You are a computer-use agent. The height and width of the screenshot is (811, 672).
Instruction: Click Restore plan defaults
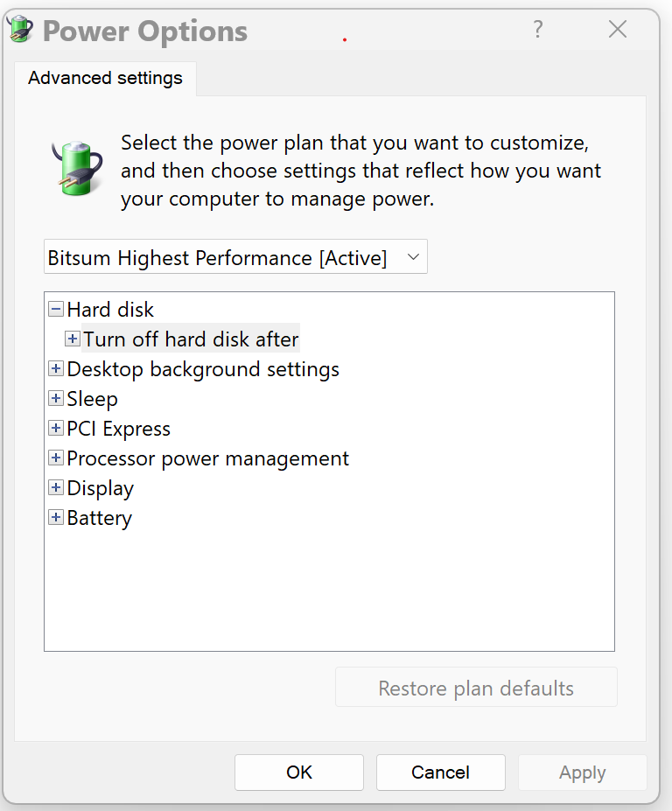click(476, 688)
